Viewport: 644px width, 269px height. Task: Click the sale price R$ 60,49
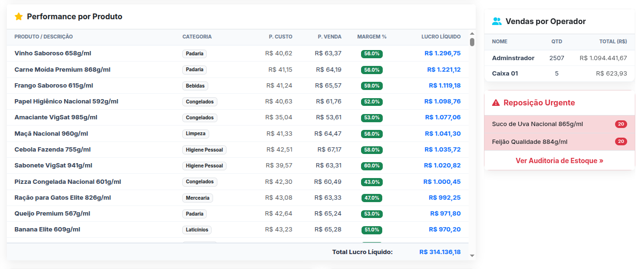(328, 181)
